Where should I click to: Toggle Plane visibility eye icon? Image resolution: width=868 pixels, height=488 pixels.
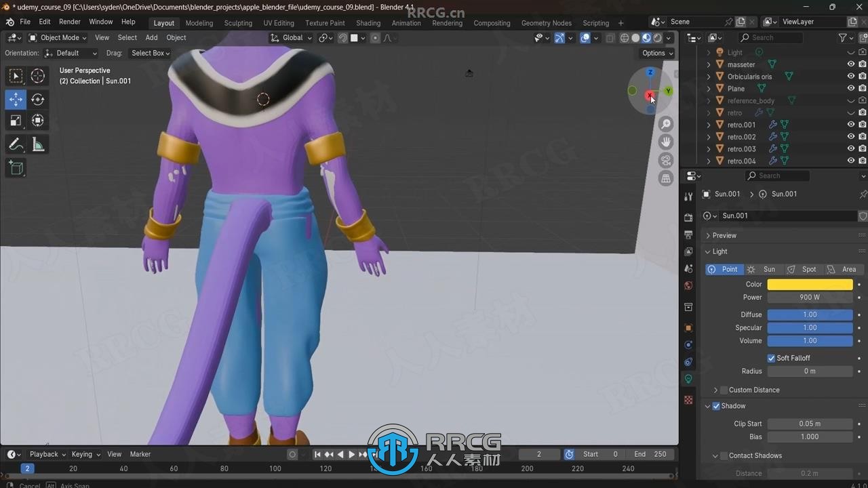(850, 88)
